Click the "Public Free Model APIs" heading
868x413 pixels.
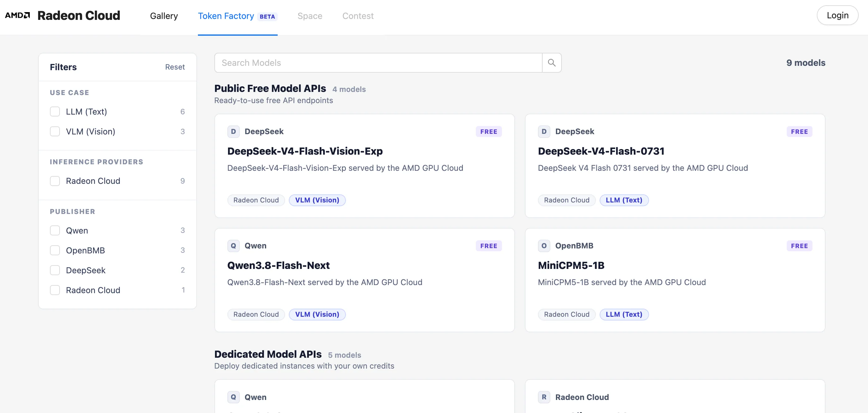[270, 88]
